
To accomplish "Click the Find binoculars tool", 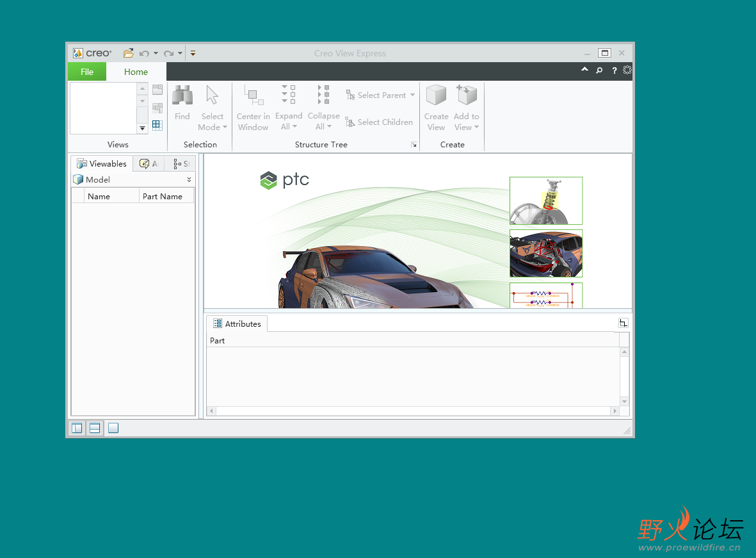I will [182, 103].
